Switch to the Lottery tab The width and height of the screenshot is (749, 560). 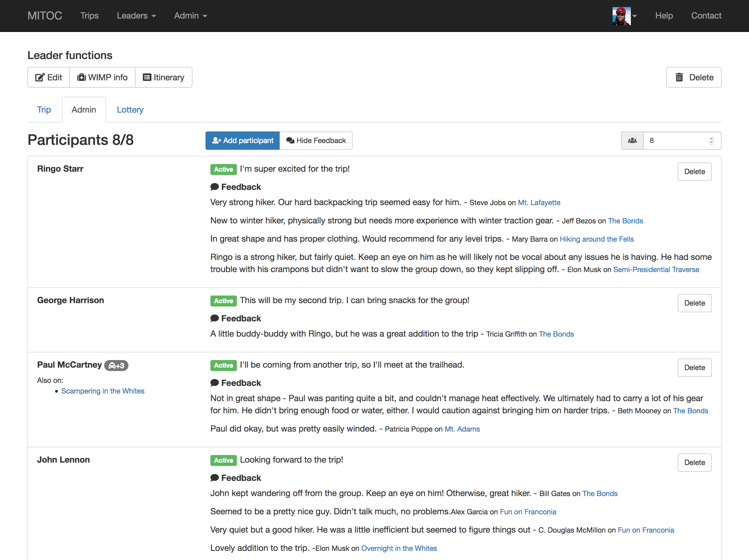[x=130, y=110]
